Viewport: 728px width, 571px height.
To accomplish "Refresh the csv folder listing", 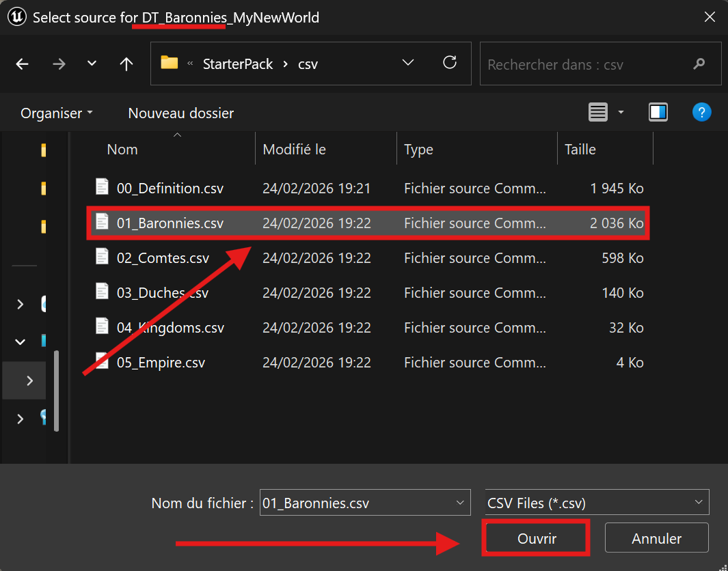I will pos(449,63).
